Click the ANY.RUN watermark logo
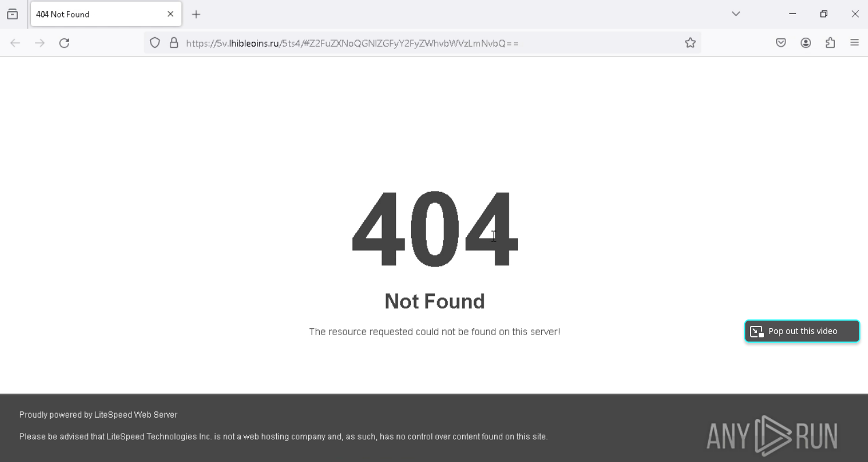Screen dimensions: 868x462 tap(772, 436)
